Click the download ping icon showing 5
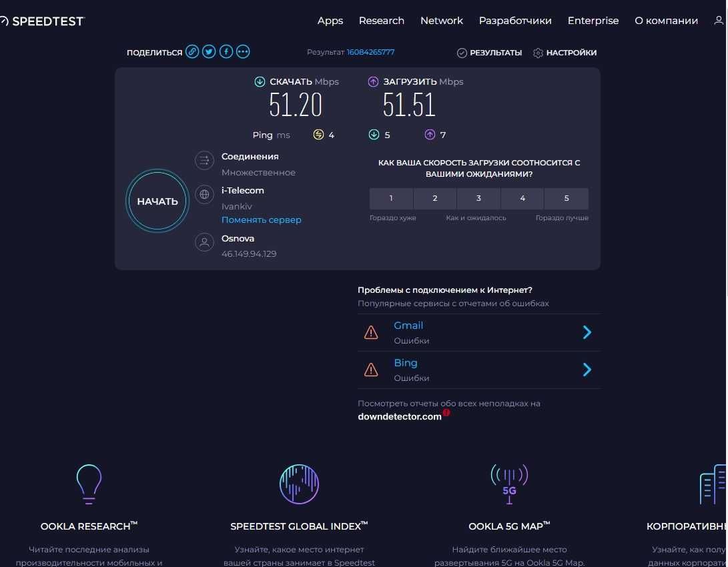 click(x=374, y=135)
